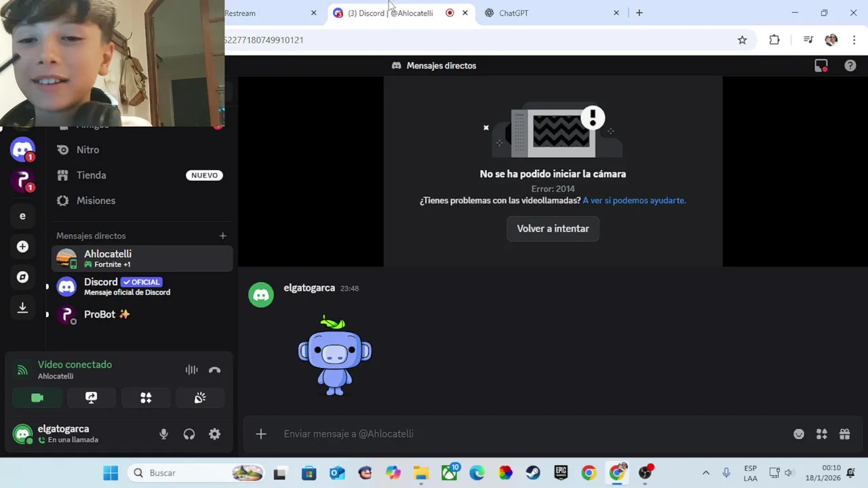Open the soundboard icon

200,398
